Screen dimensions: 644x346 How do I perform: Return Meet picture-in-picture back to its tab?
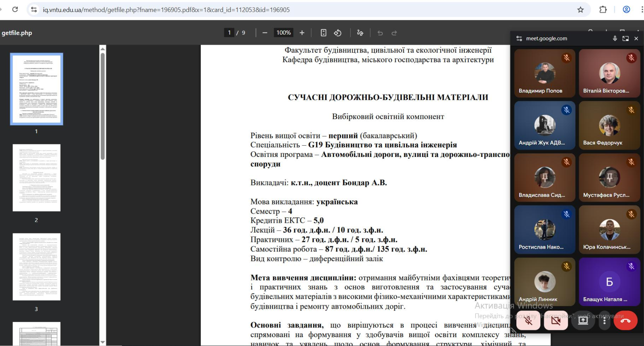(625, 39)
